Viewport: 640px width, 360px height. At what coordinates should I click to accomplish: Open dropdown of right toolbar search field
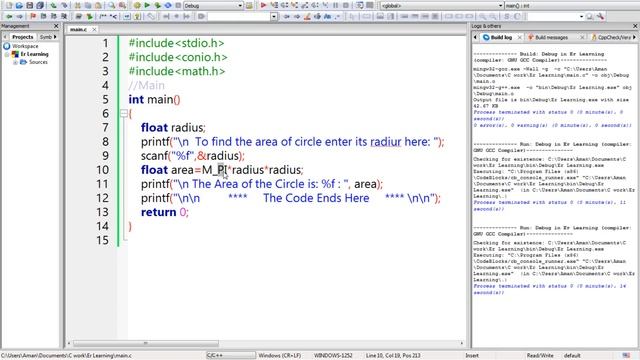[x=581, y=17]
